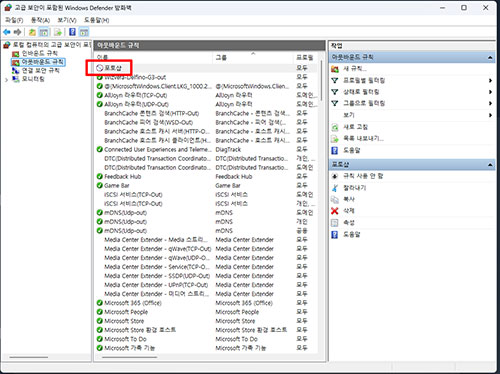Click the funnel icon beside 프로필별 필터링
Screen dimensions: 500x374
(x=335, y=80)
